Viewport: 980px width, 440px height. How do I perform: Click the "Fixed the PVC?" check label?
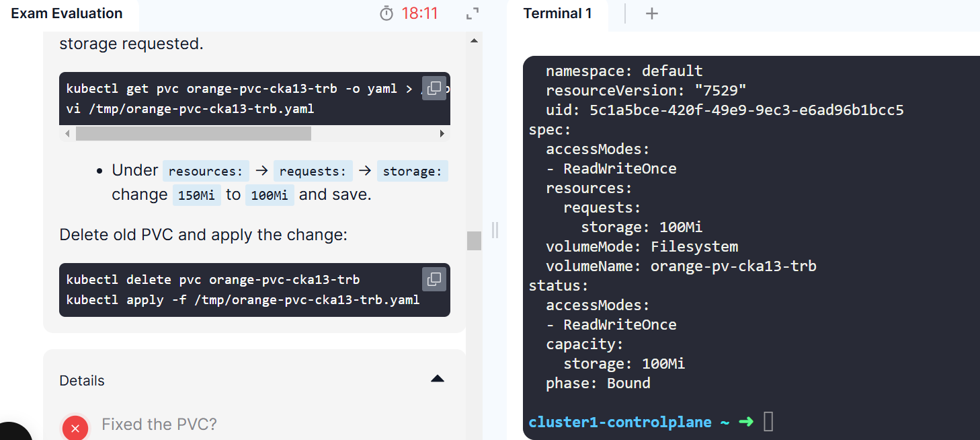(x=159, y=425)
